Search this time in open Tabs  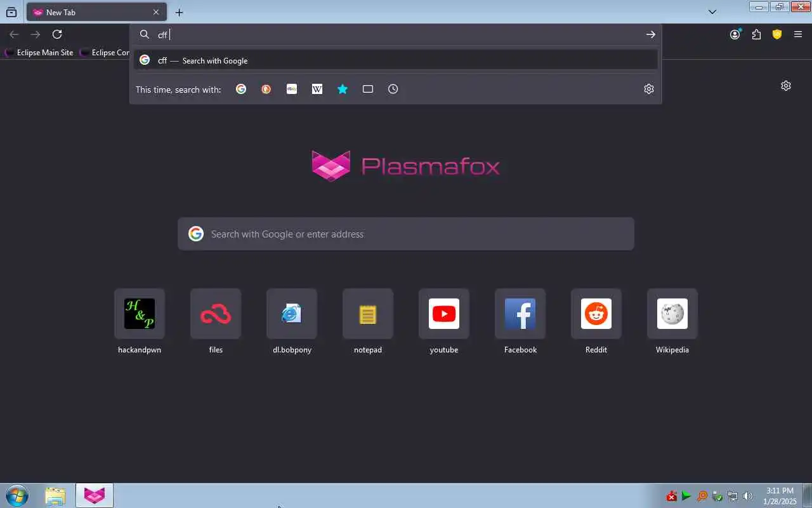pos(368,89)
